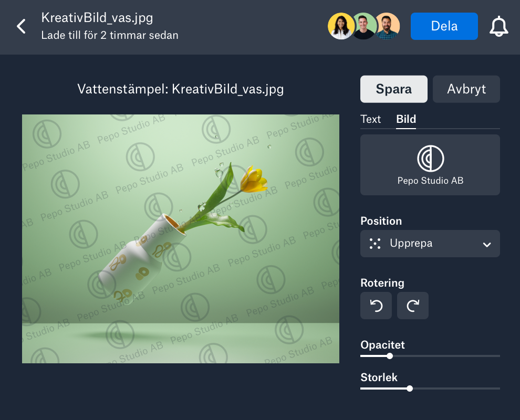Cancel with the Avbryt button
The width and height of the screenshot is (520, 420).
pyautogui.click(x=466, y=89)
